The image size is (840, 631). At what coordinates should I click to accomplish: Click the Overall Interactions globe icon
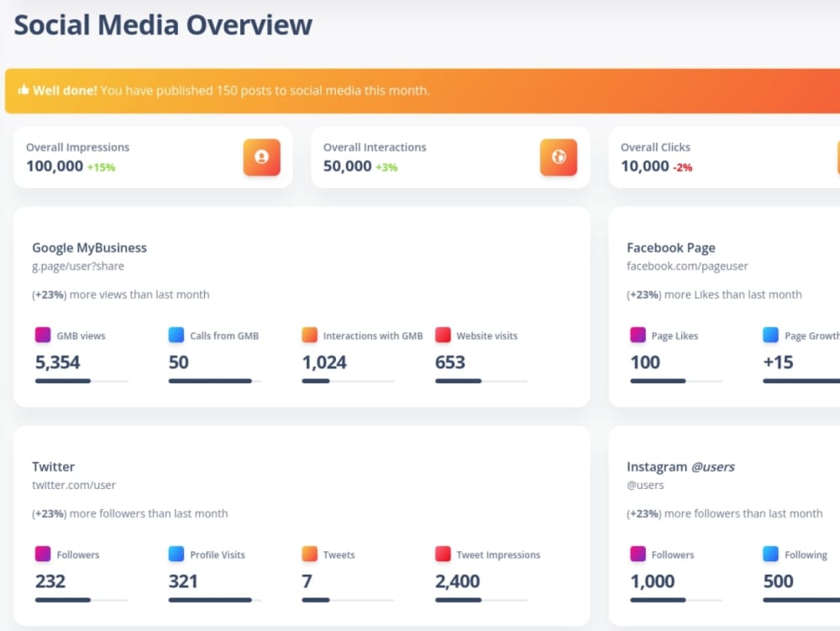pos(559,157)
